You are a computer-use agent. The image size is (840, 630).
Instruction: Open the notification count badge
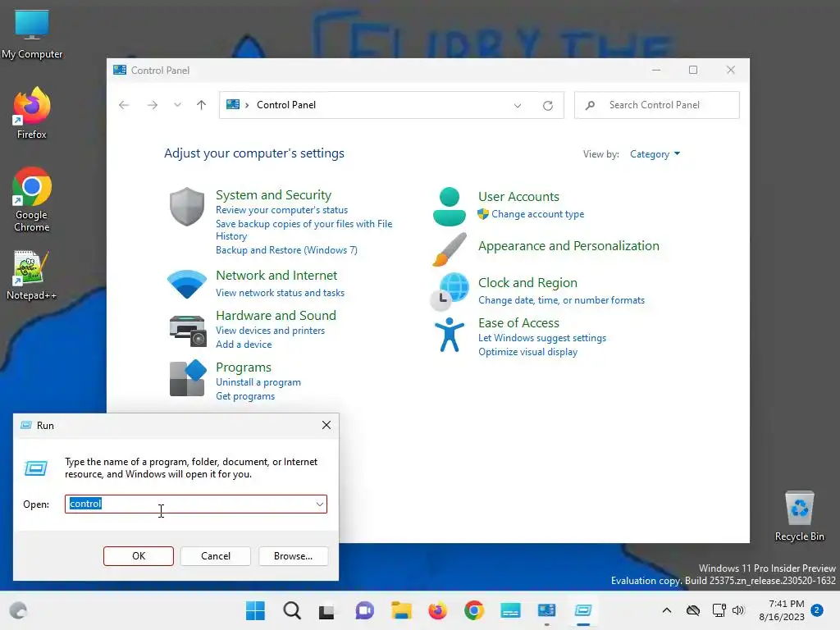(817, 610)
